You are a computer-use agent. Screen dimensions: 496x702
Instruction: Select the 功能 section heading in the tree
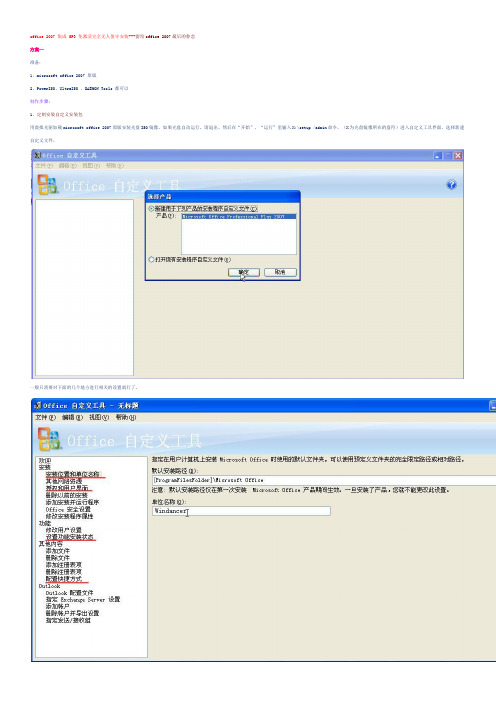click(x=45, y=523)
